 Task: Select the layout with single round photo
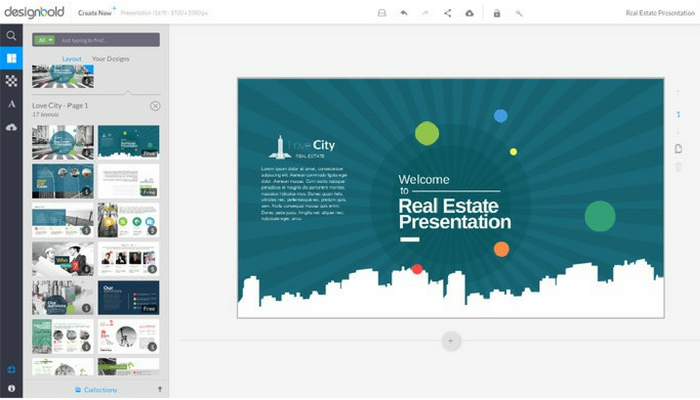click(x=129, y=337)
